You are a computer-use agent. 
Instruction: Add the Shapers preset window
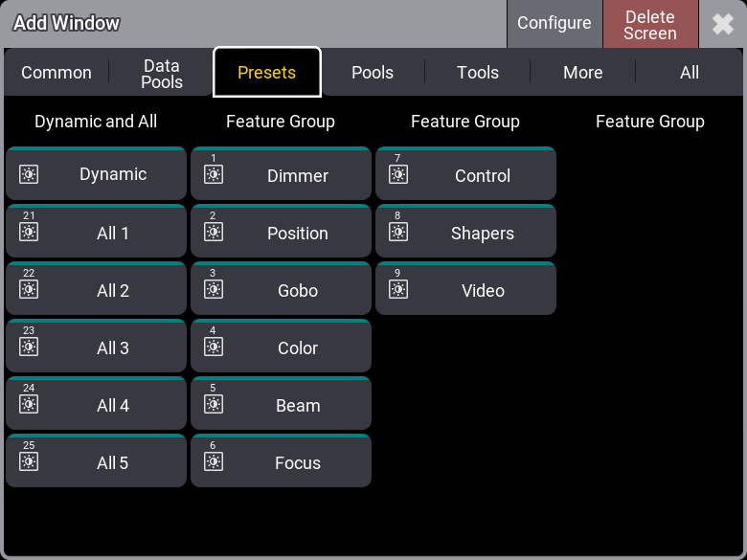[466, 231]
